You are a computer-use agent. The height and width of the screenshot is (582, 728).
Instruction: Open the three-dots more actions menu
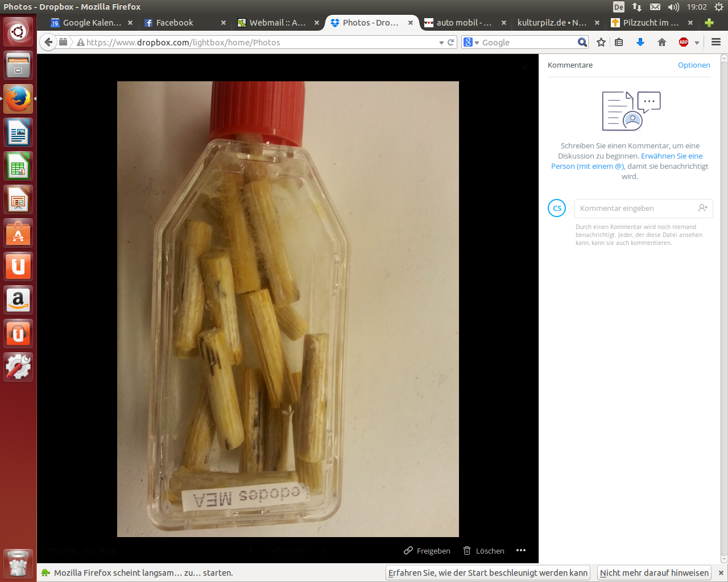coord(520,550)
